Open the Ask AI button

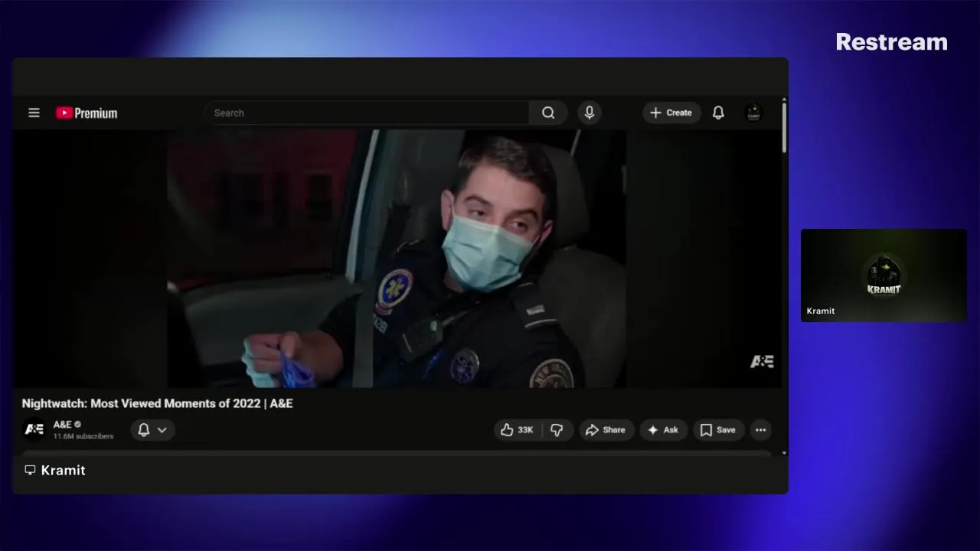[663, 430]
